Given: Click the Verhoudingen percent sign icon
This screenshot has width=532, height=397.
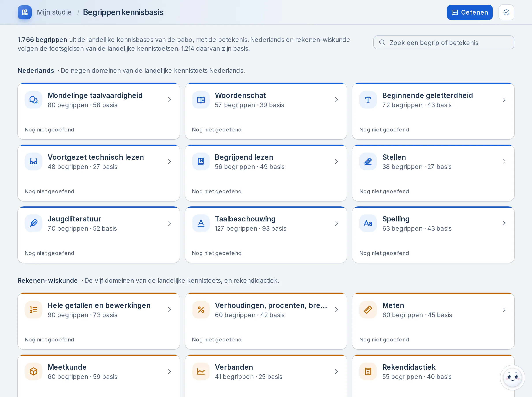Looking at the screenshot, I should coord(201,309).
